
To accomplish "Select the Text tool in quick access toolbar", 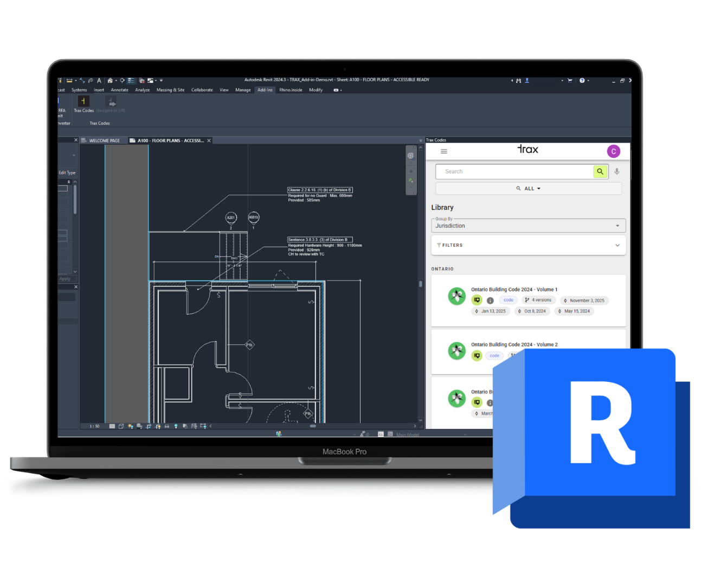I will [99, 80].
